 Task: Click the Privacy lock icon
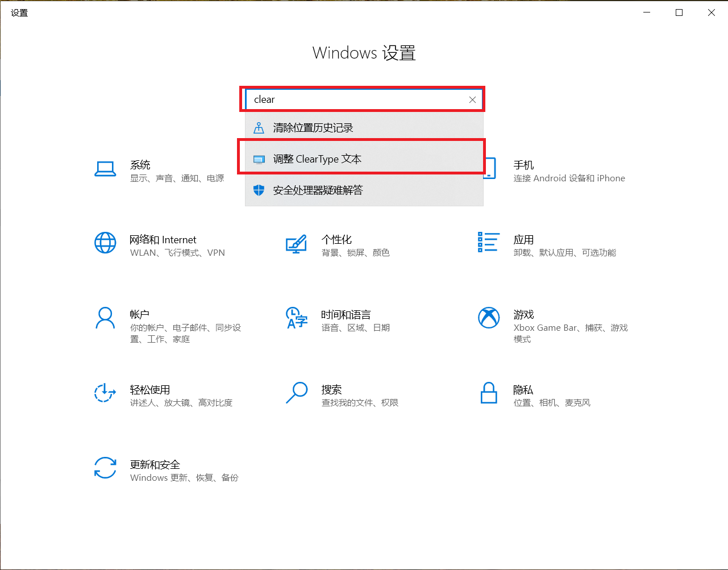489,393
